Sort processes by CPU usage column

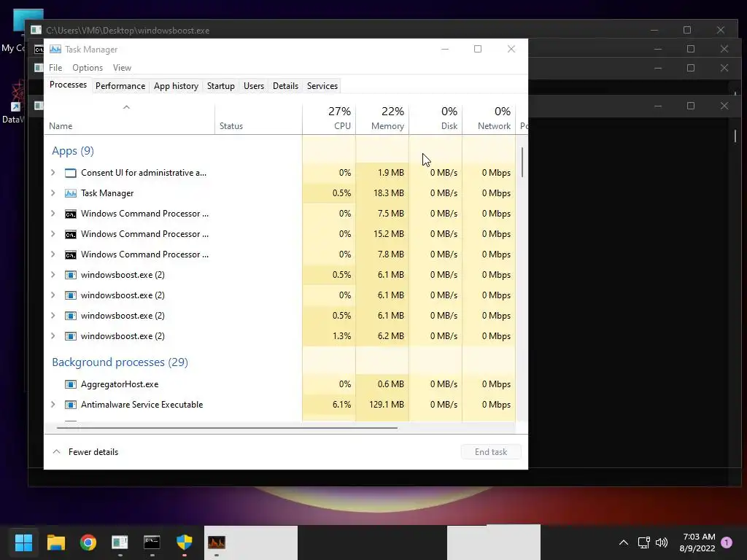(x=329, y=118)
